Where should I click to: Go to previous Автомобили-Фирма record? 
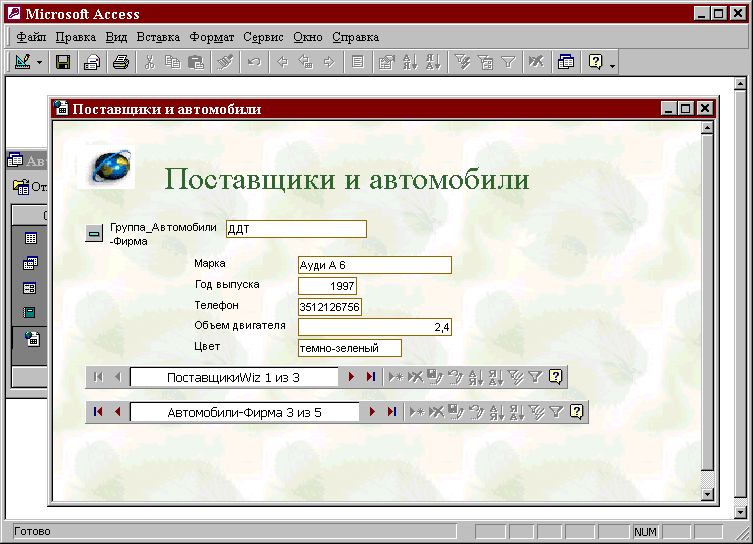(x=118, y=412)
